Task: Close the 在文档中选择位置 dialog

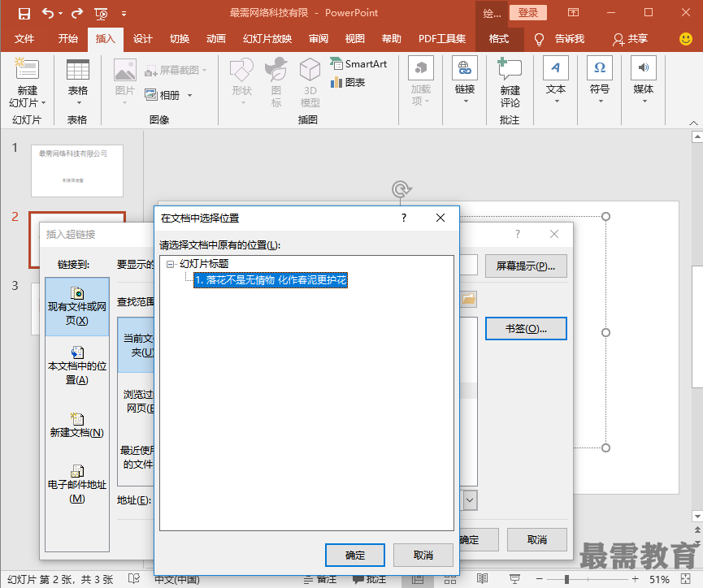Action: [x=440, y=218]
